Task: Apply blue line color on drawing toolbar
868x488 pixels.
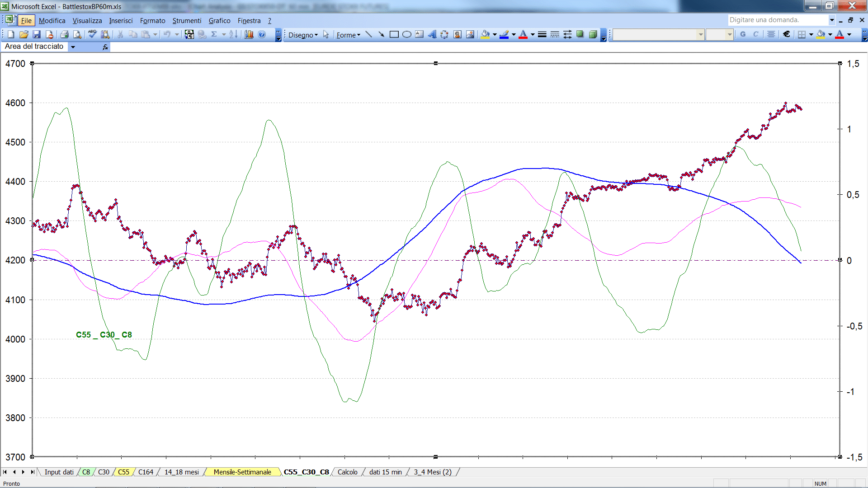Action: click(505, 34)
